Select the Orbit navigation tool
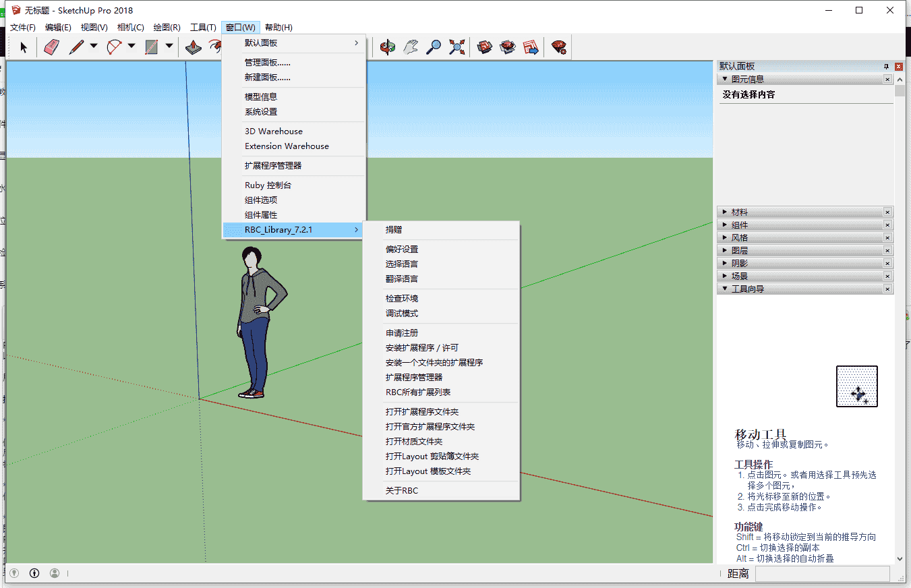Viewport: 911px width, 588px height. 386,47
